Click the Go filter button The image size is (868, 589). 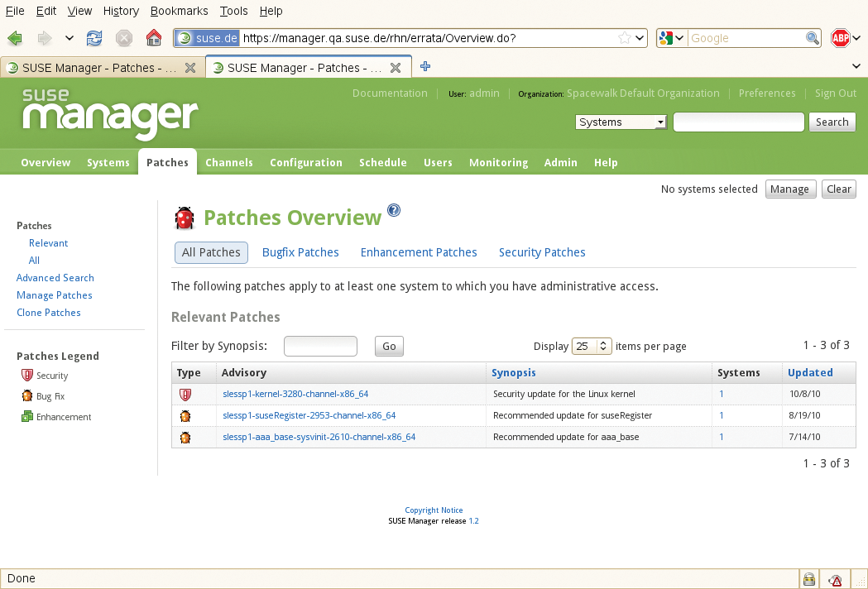(388, 346)
